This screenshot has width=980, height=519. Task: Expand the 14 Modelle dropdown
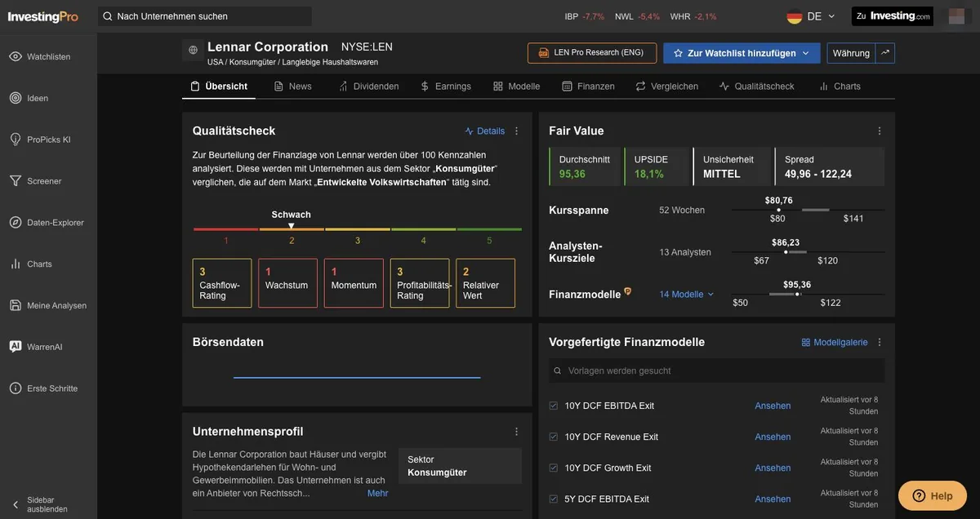tap(687, 295)
